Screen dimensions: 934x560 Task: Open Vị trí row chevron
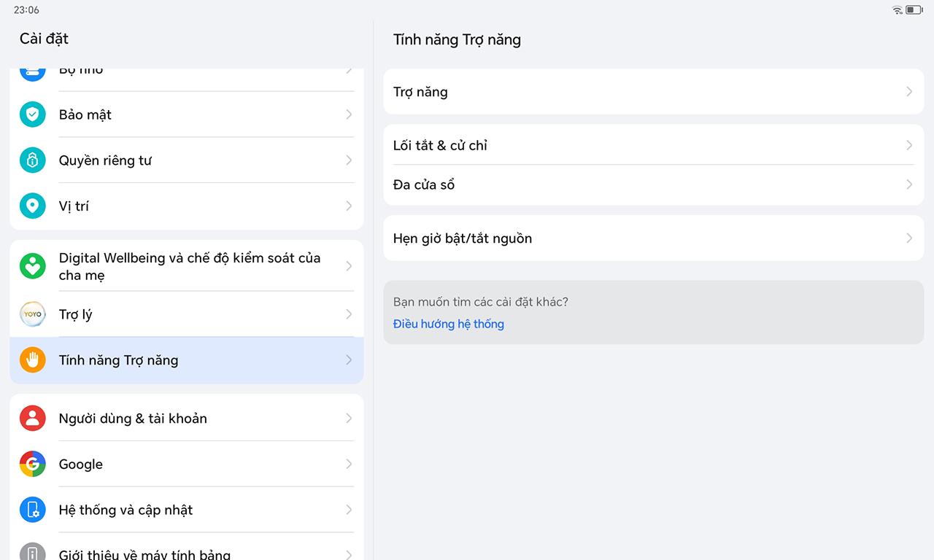[x=349, y=206]
